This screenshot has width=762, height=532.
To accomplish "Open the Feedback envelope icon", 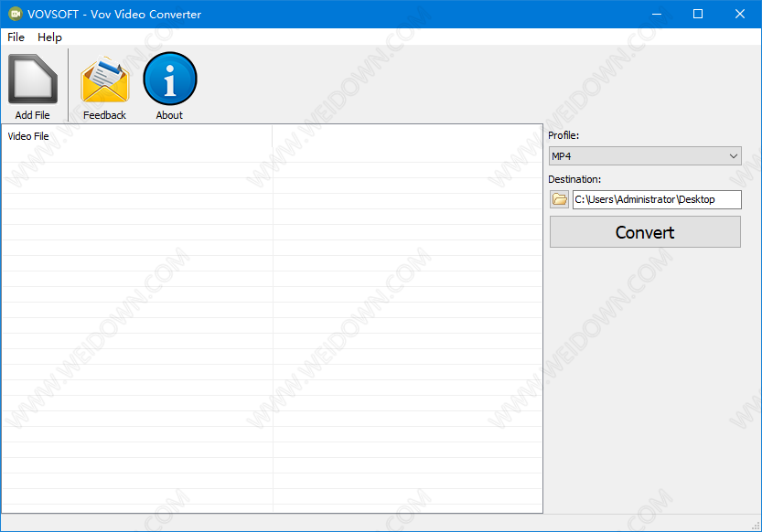I will [104, 80].
